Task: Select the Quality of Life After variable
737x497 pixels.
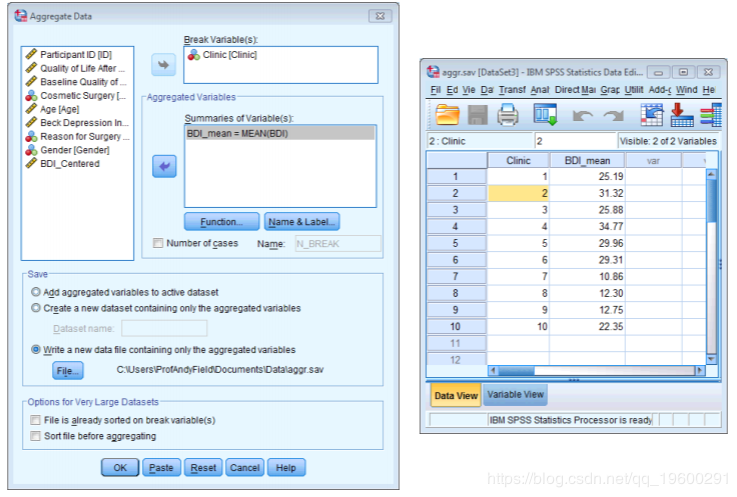Action: (x=75, y=68)
